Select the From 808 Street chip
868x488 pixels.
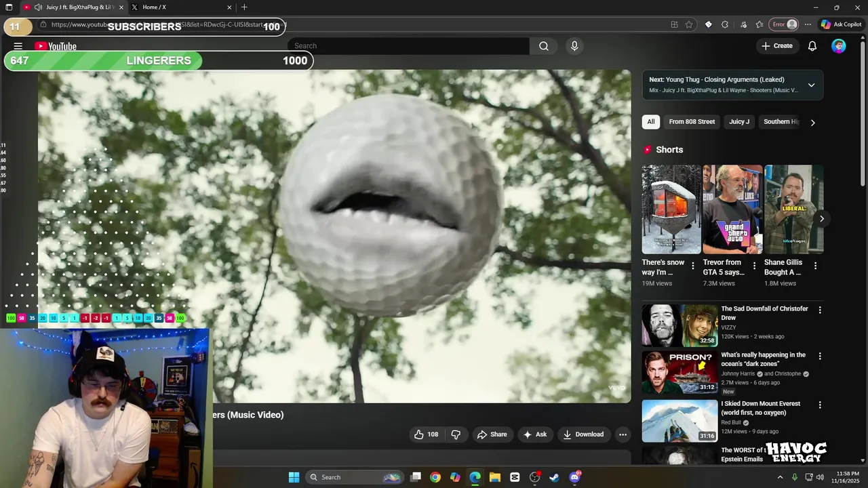(x=692, y=122)
